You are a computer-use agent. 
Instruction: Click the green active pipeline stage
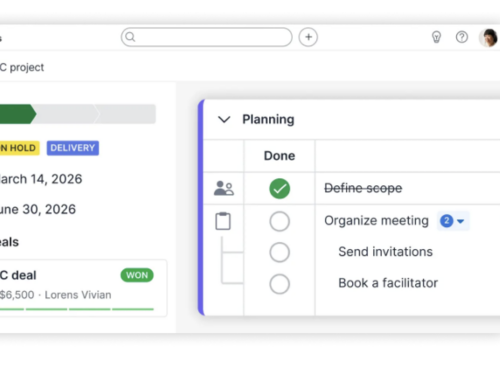17,114
